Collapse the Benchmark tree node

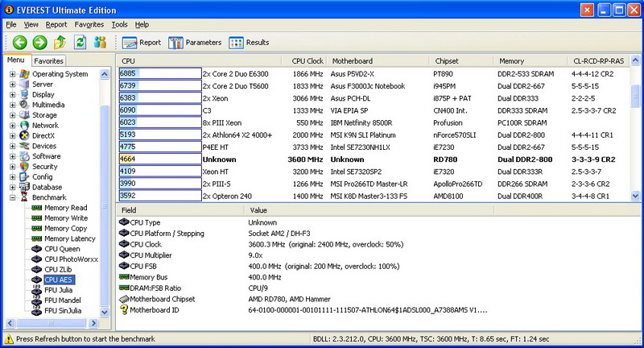[x=12, y=197]
